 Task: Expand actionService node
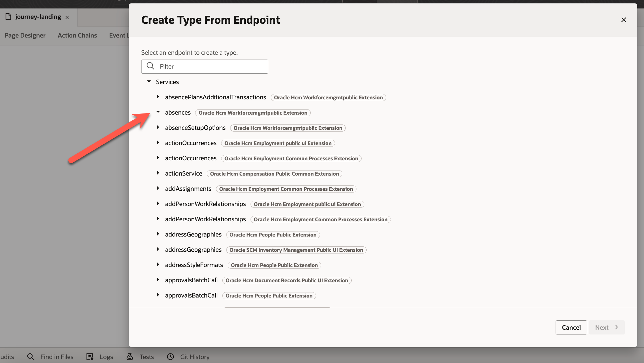click(x=158, y=173)
